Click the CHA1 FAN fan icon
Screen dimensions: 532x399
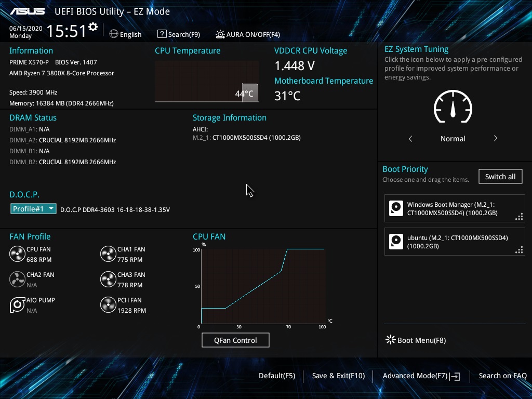pos(108,254)
